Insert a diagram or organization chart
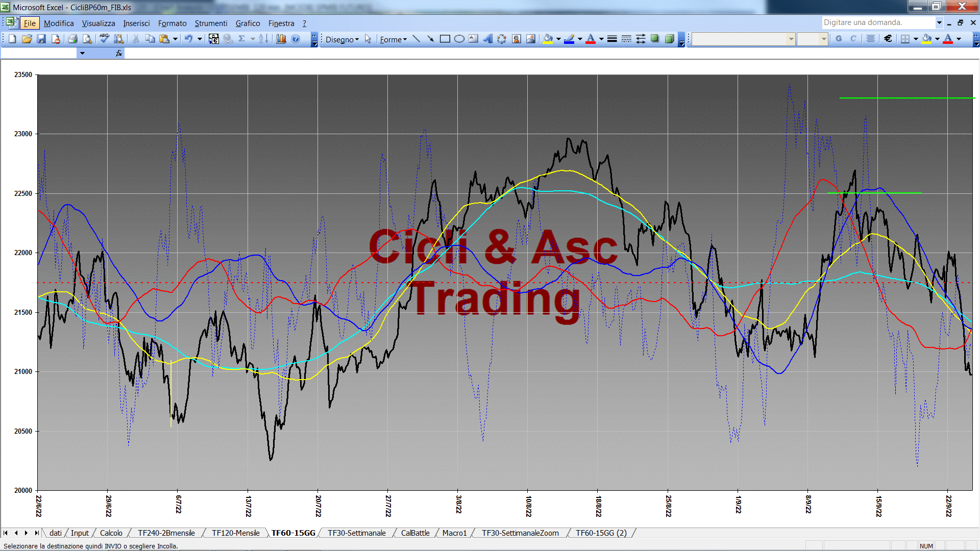The width and height of the screenshot is (980, 551). click(502, 39)
